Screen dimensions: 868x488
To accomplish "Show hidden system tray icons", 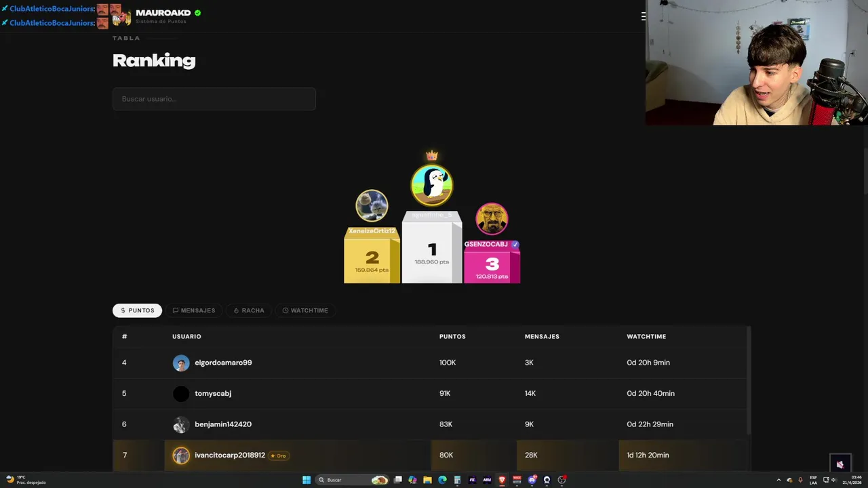I will [x=778, y=480].
